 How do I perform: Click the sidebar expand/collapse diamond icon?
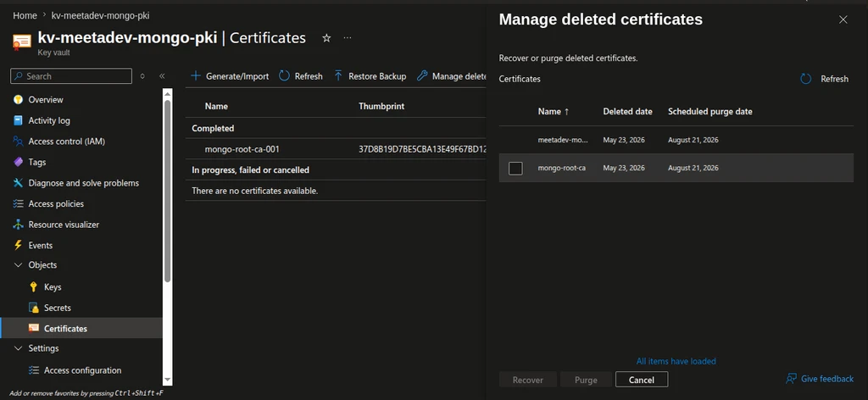tap(142, 75)
